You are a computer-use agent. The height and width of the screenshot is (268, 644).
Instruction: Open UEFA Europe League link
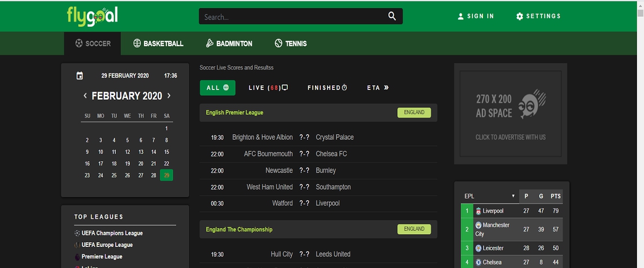(x=107, y=245)
